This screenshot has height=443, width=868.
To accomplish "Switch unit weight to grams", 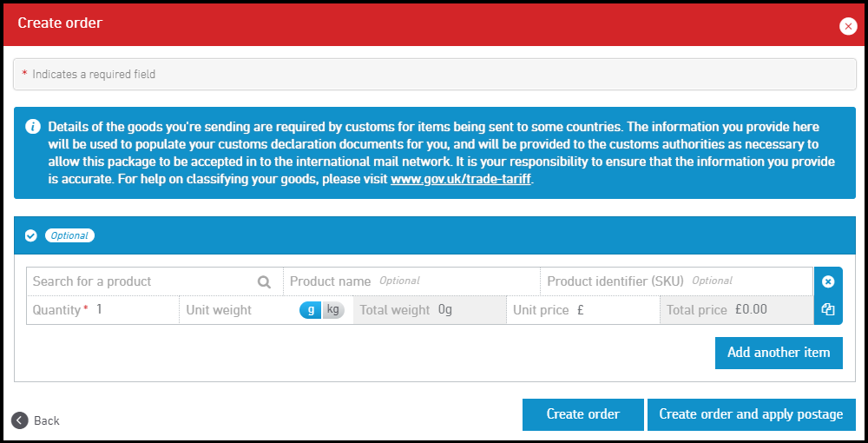I will (x=310, y=310).
